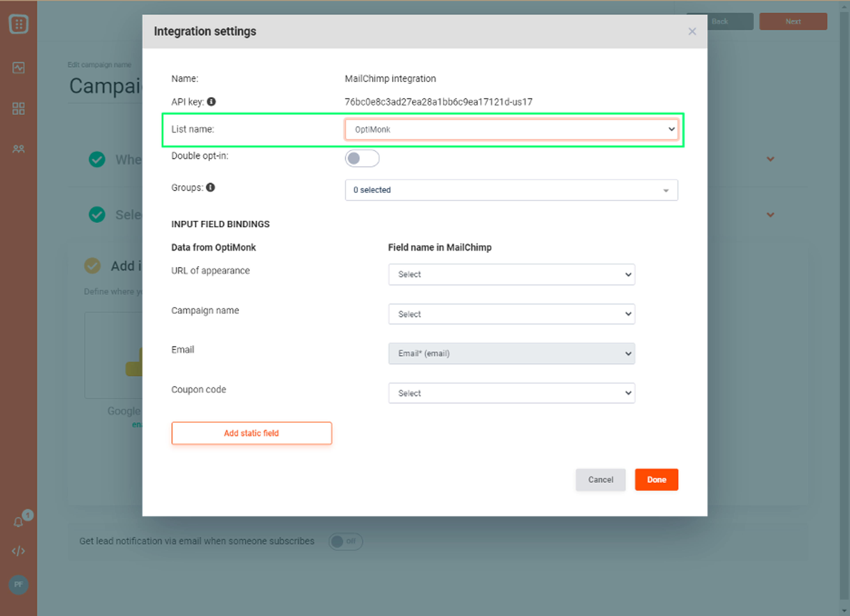The width and height of the screenshot is (850, 616).
Task: Open the campaigns grid icon in sidebar
Action: (x=18, y=109)
